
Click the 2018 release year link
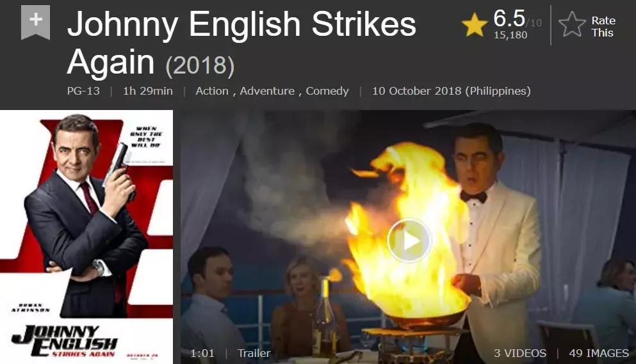200,65
